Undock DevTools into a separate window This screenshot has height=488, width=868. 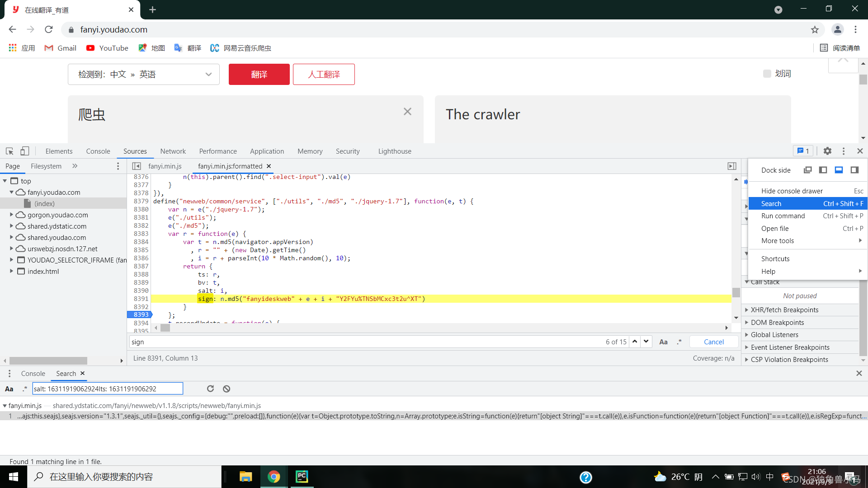[807, 170]
